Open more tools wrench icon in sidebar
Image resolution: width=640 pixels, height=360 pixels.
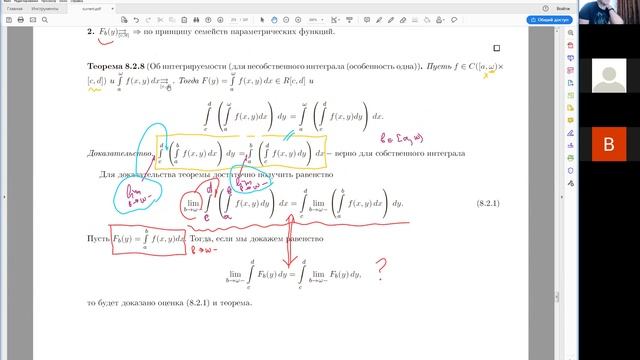point(571,183)
